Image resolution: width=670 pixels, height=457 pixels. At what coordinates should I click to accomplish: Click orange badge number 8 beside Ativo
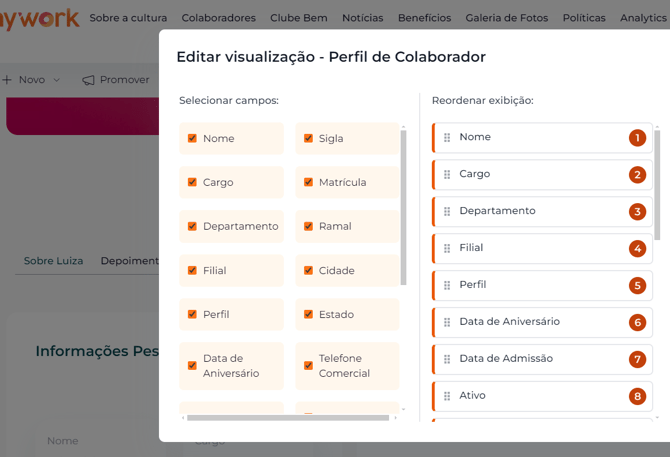tap(637, 396)
